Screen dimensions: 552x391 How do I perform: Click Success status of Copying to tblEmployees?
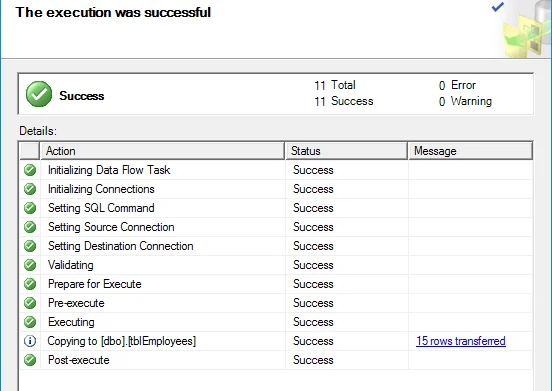point(313,341)
